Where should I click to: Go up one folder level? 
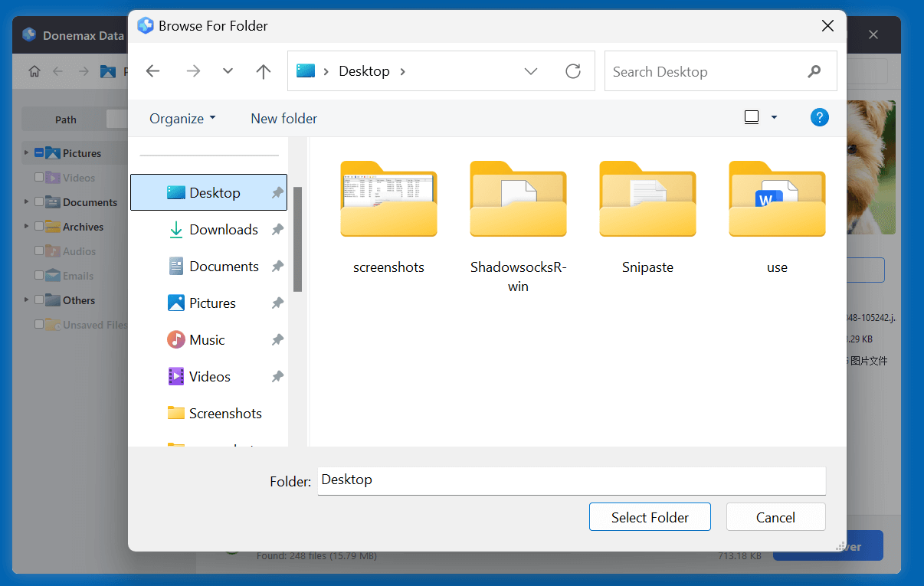click(264, 71)
